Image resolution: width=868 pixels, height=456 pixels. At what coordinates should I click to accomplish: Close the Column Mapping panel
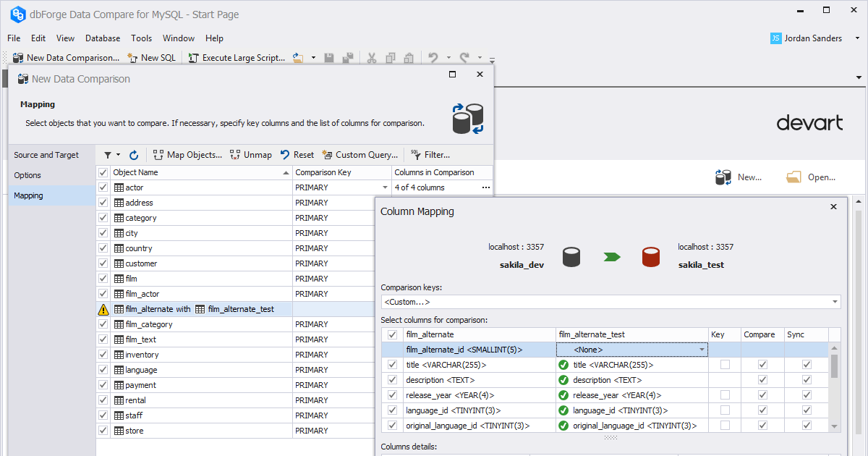coord(833,207)
